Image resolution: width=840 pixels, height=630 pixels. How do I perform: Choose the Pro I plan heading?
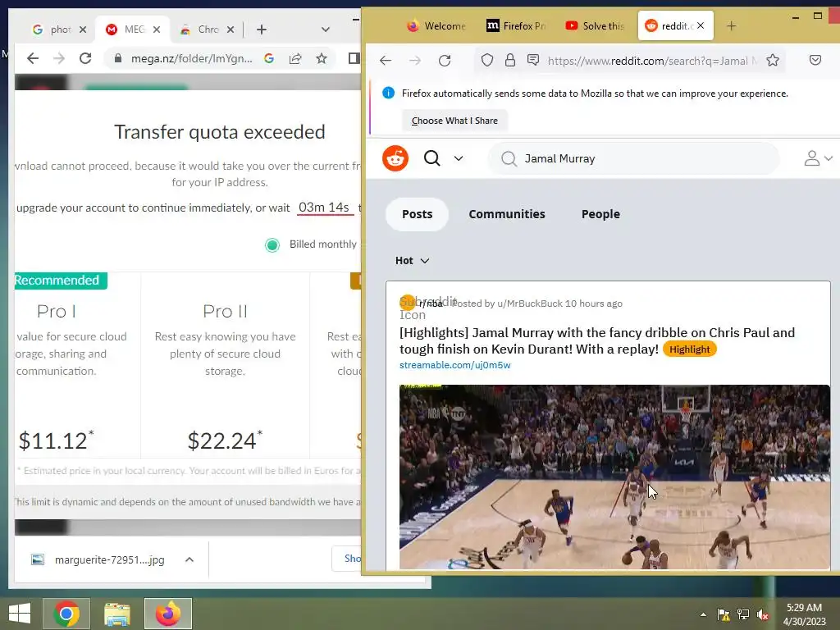[x=57, y=311]
